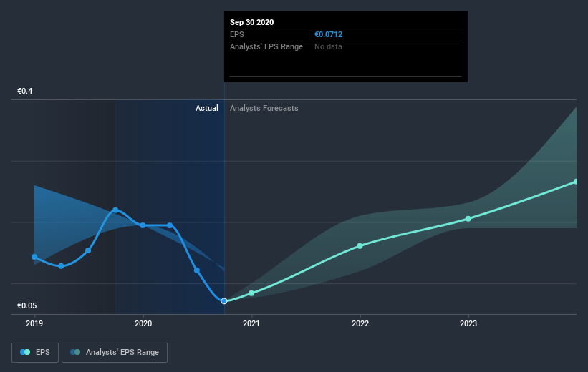Select the Sep 30 2020 highlighted EPS point
This screenshot has width=588, height=372.
pyautogui.click(x=224, y=301)
